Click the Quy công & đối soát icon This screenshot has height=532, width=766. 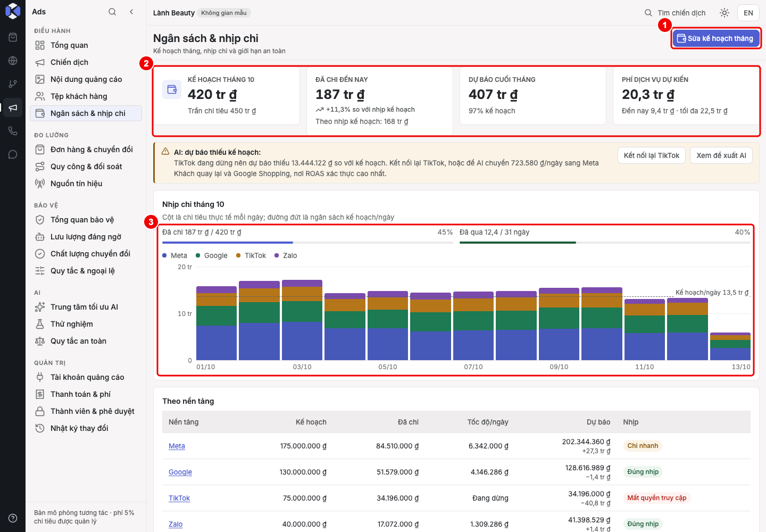[x=40, y=167]
